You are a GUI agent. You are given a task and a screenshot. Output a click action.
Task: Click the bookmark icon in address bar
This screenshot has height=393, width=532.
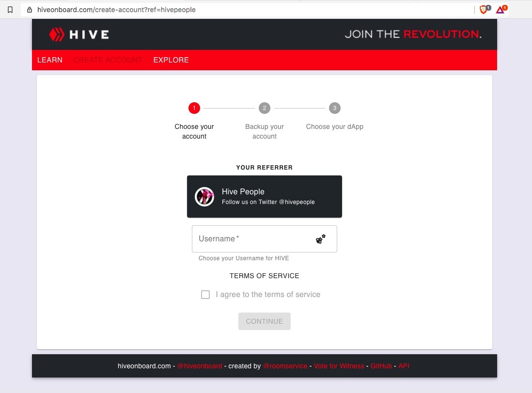pos(10,10)
